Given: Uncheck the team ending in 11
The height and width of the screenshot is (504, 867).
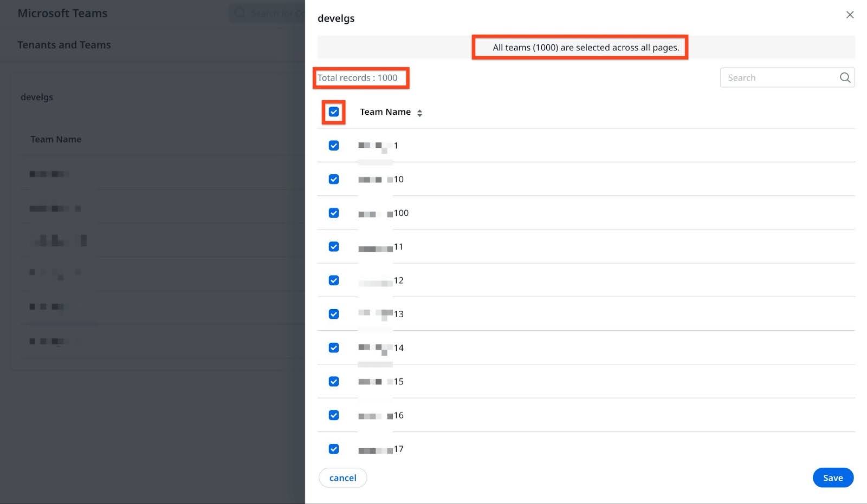Looking at the screenshot, I should coord(334,246).
